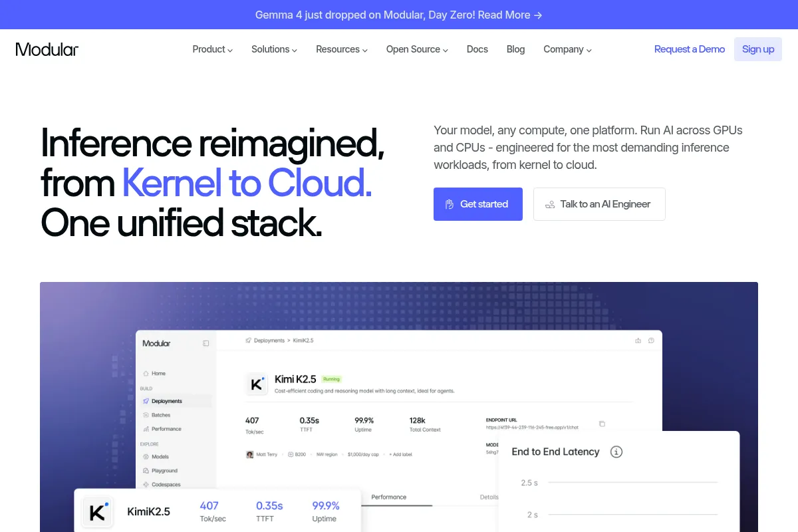The width and height of the screenshot is (798, 532).
Task: Click the Modular logo inside the dashboard
Action: tap(156, 343)
